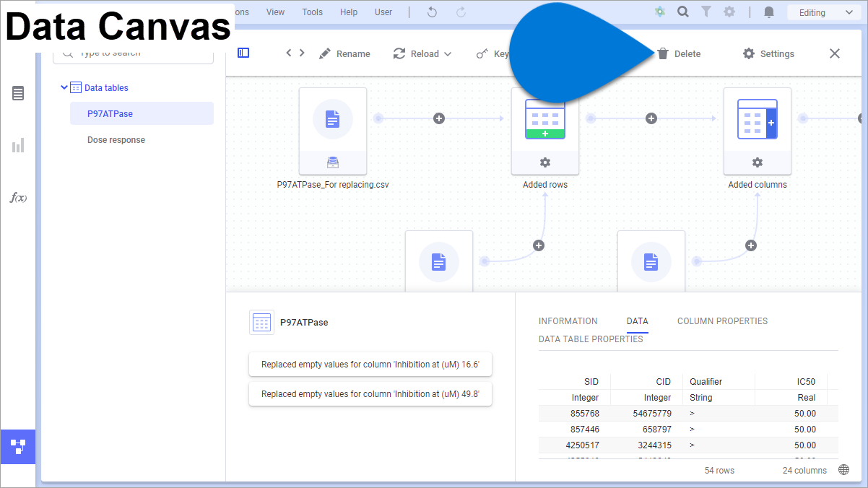Screen dimensions: 868x488
Task: Select the P97ATPase data table
Action: (142, 113)
